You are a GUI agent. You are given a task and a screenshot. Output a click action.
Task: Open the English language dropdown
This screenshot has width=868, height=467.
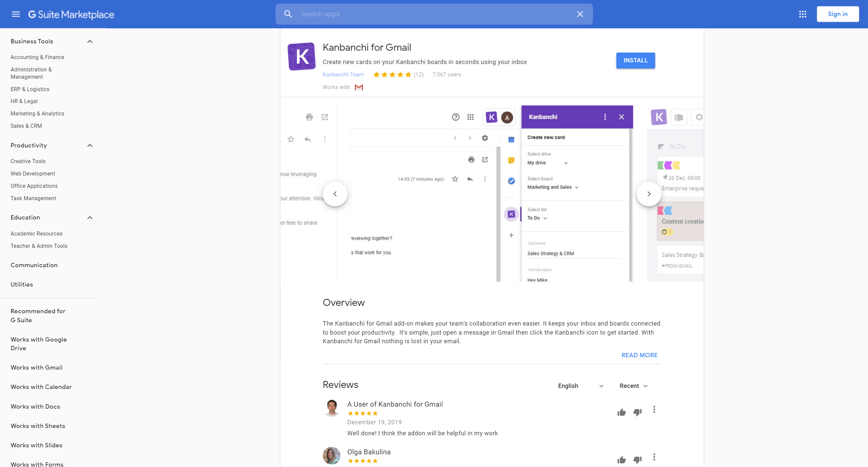click(581, 386)
